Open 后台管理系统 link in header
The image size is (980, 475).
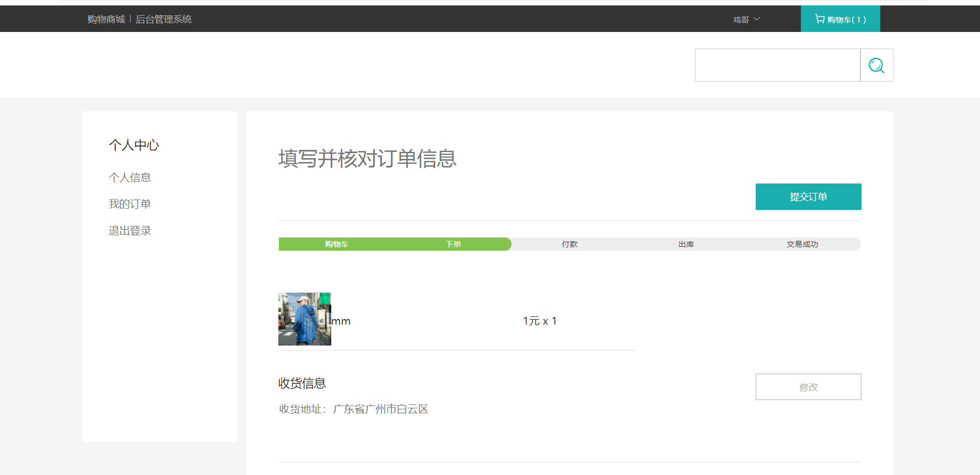163,19
